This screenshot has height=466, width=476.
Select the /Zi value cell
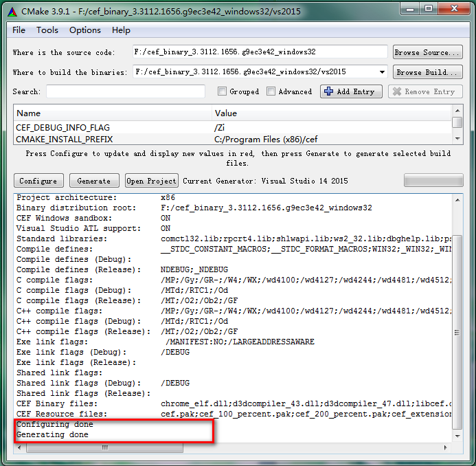[x=219, y=128]
